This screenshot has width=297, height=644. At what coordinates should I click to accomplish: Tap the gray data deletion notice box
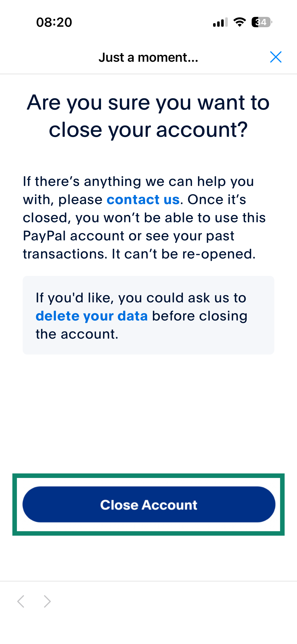pos(148,315)
